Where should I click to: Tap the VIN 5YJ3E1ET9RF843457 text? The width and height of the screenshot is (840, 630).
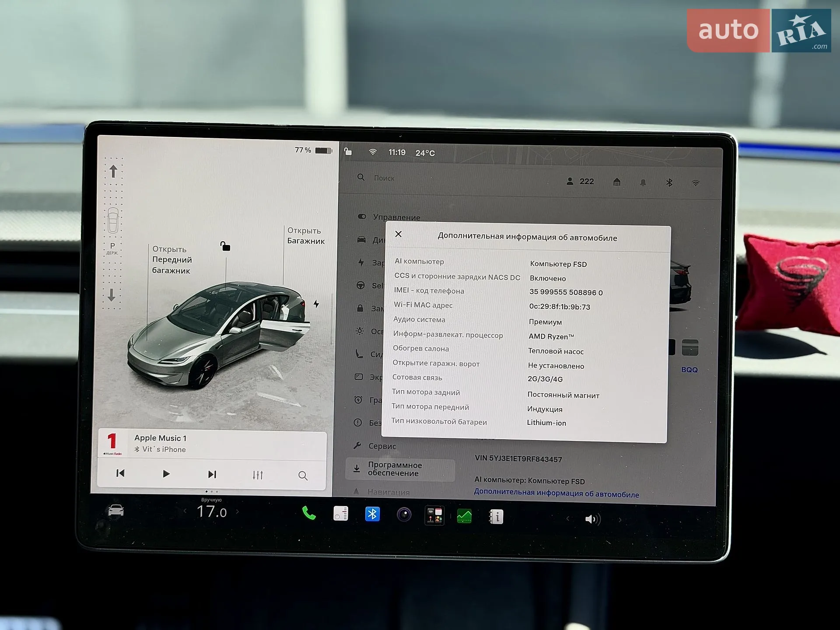point(518,458)
